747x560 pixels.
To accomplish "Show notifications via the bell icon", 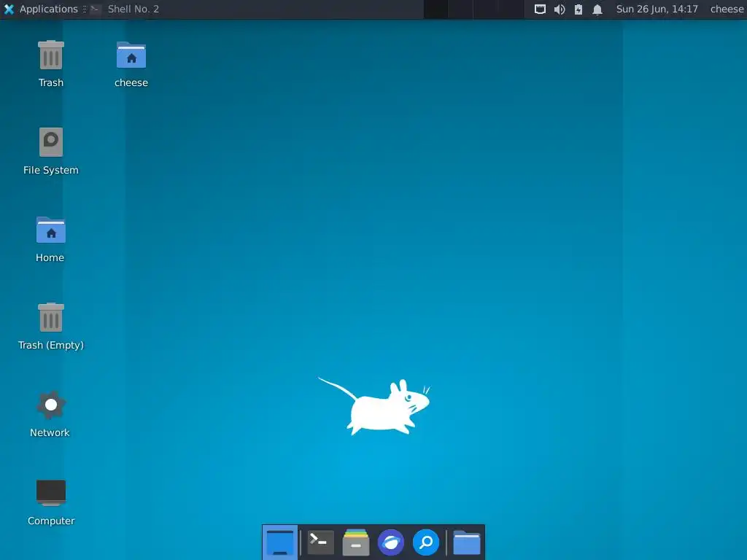I will 597,9.
